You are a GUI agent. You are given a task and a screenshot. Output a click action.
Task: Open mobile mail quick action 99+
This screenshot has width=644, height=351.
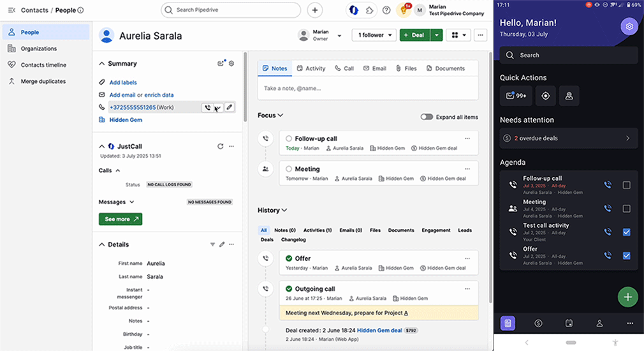[x=516, y=96]
